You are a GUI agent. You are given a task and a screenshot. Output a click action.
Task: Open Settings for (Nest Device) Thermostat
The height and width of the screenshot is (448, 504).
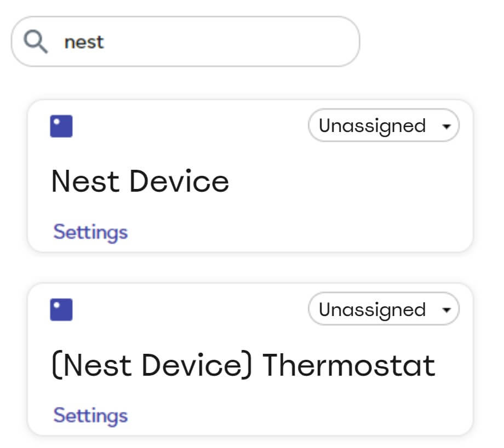pos(90,416)
